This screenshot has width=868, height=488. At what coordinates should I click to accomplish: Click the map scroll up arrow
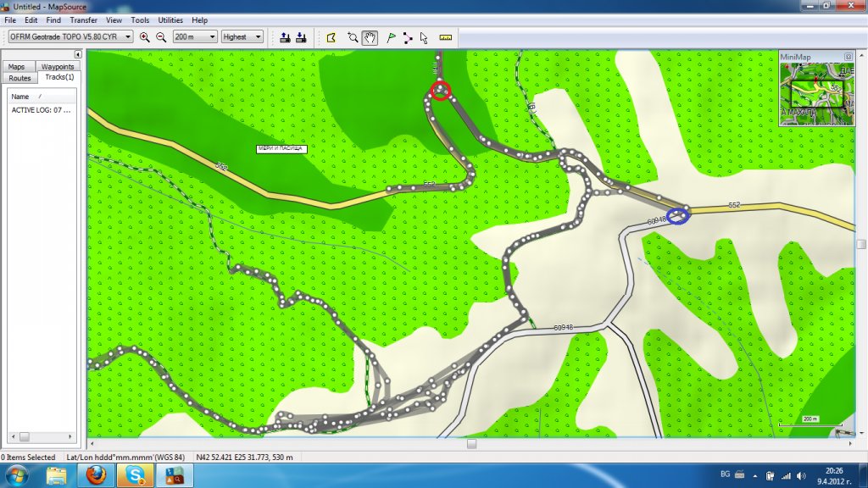pyautogui.click(x=861, y=55)
